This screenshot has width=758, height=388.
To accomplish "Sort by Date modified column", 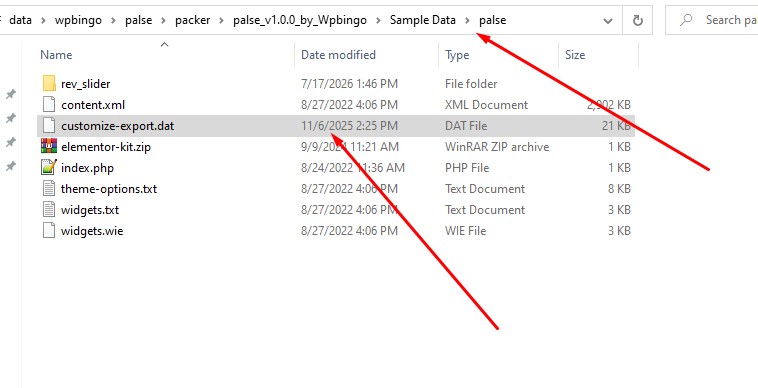I will click(x=338, y=55).
